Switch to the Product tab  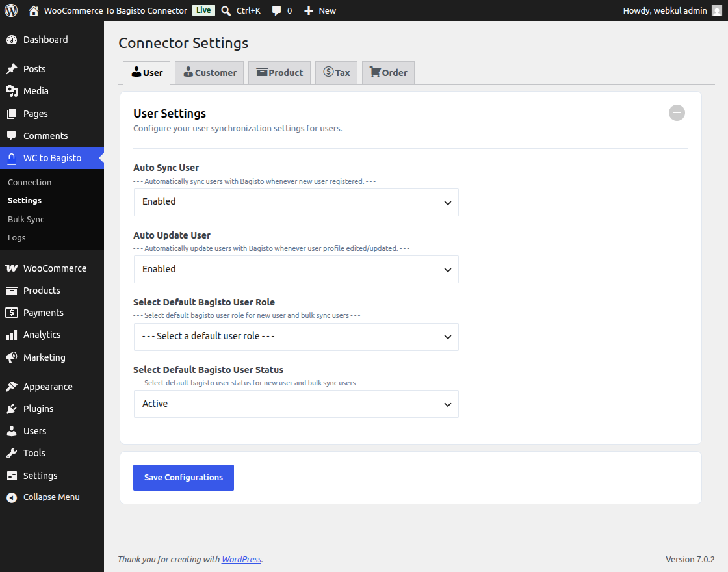coord(279,72)
